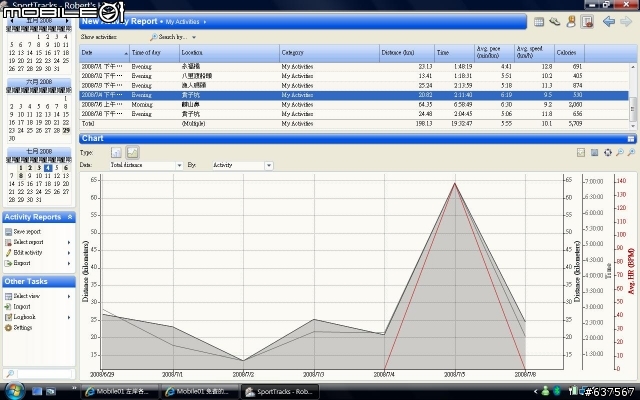Select the 2008/7/2 activity row

[x=354, y=76]
